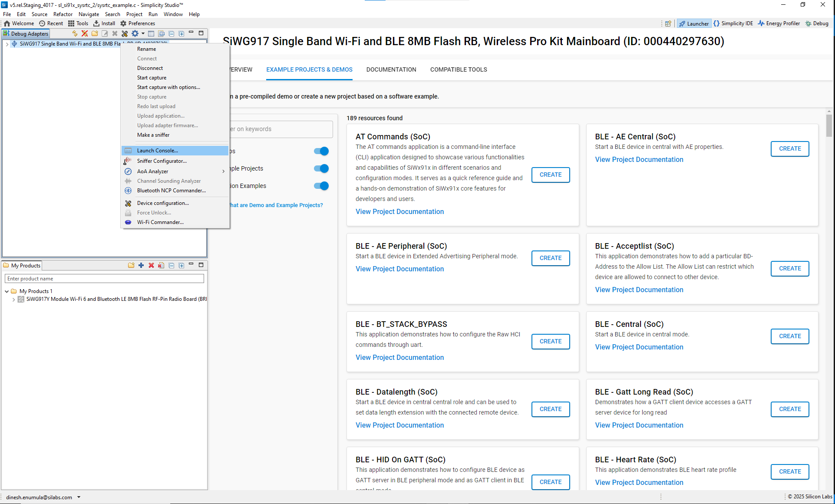Open View Project Documentation for BLE - Central
This screenshot has width=835, height=504.
pyautogui.click(x=639, y=347)
